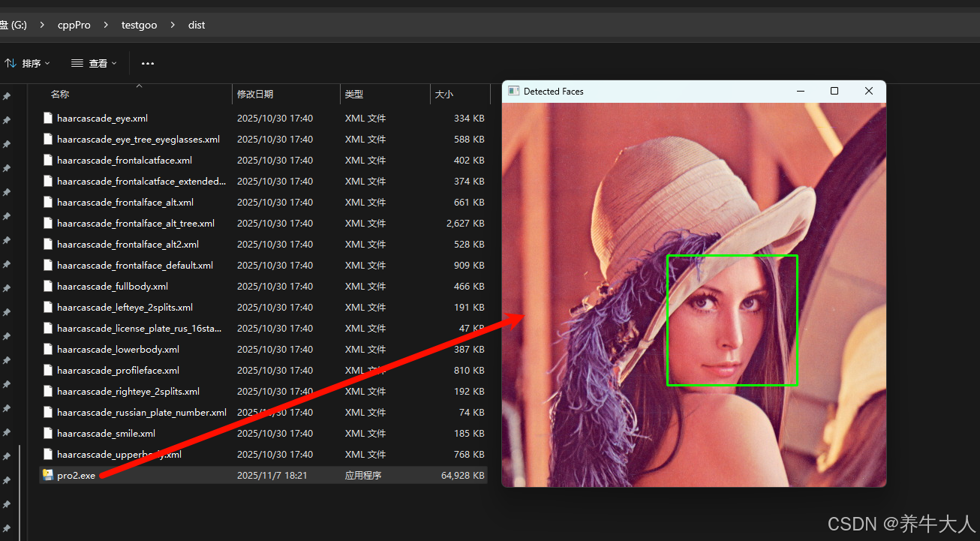Image resolution: width=980 pixels, height=541 pixels.
Task: Sort by the Date modified (修改日期) column
Action: 255,95
